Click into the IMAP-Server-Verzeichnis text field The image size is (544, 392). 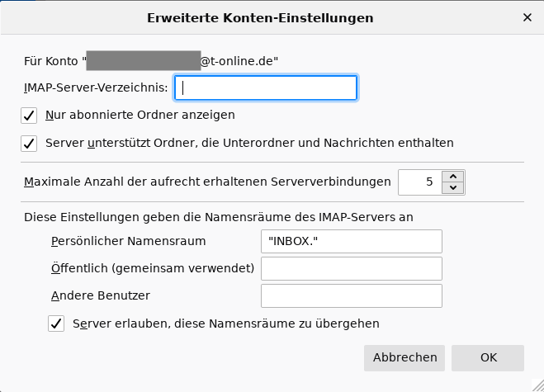[x=266, y=87]
